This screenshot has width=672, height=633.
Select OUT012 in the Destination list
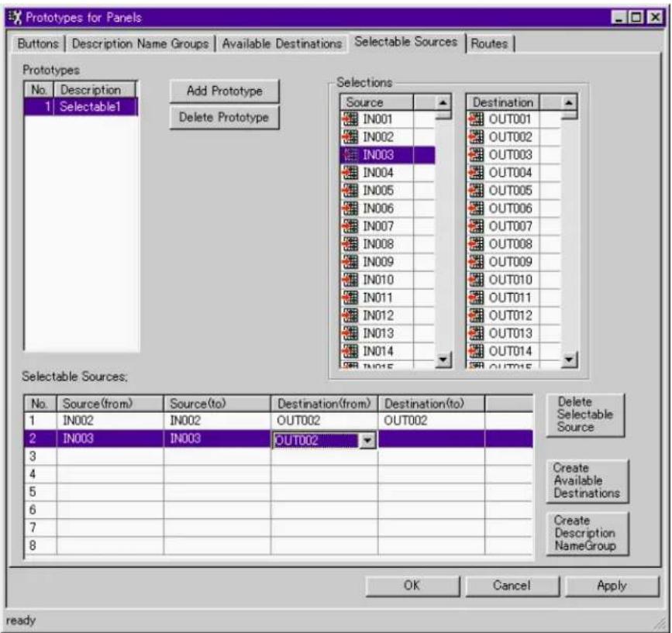pyautogui.click(x=514, y=315)
